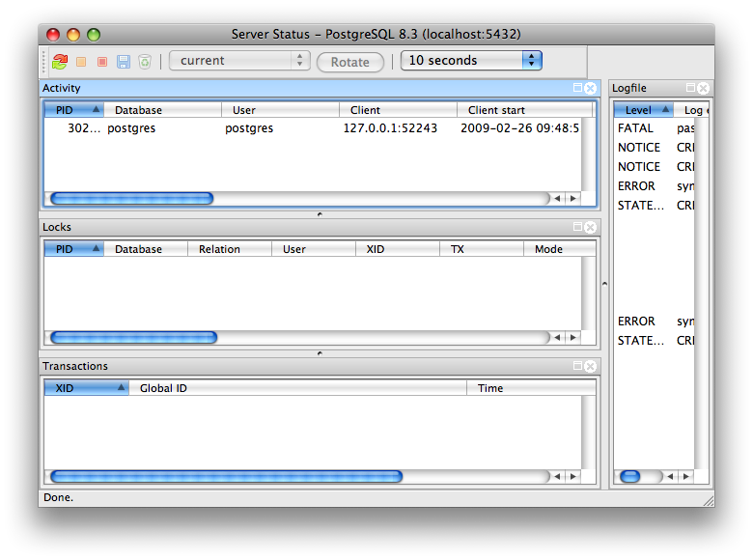Image resolution: width=753 pixels, height=560 pixels.
Task: Sort Logfile by Level column header
Action: [643, 110]
